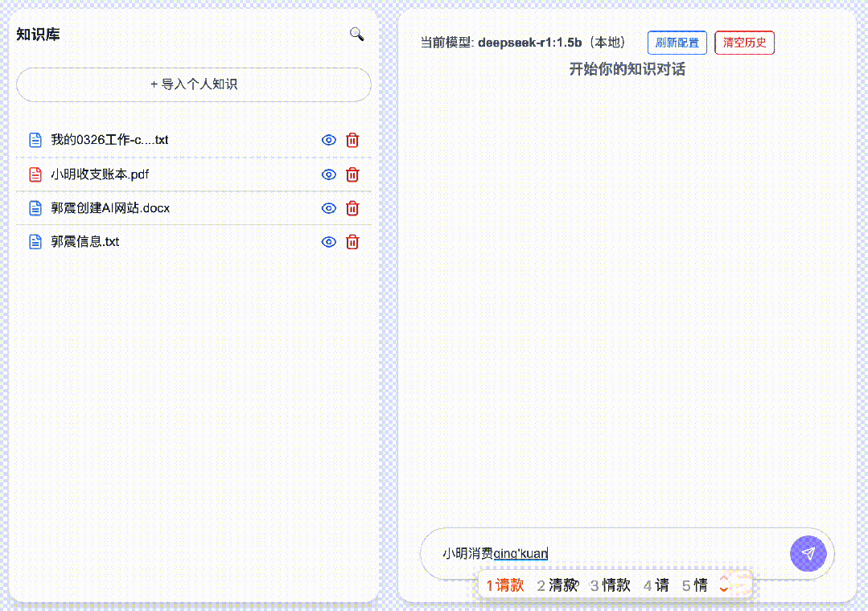View 郭震信息.txt using the eye icon

coord(328,242)
